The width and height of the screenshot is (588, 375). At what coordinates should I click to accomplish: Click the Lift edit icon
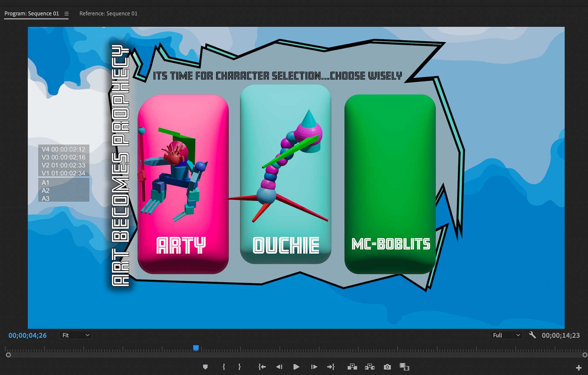(352, 367)
